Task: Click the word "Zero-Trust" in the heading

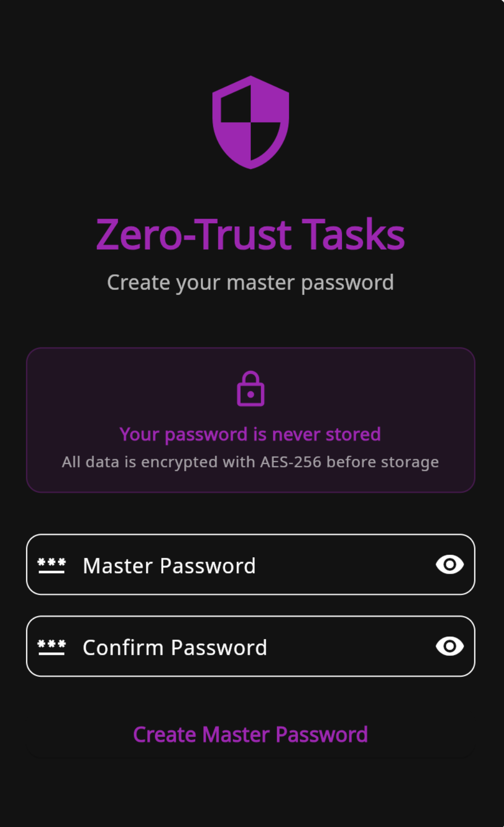Action: [194, 234]
